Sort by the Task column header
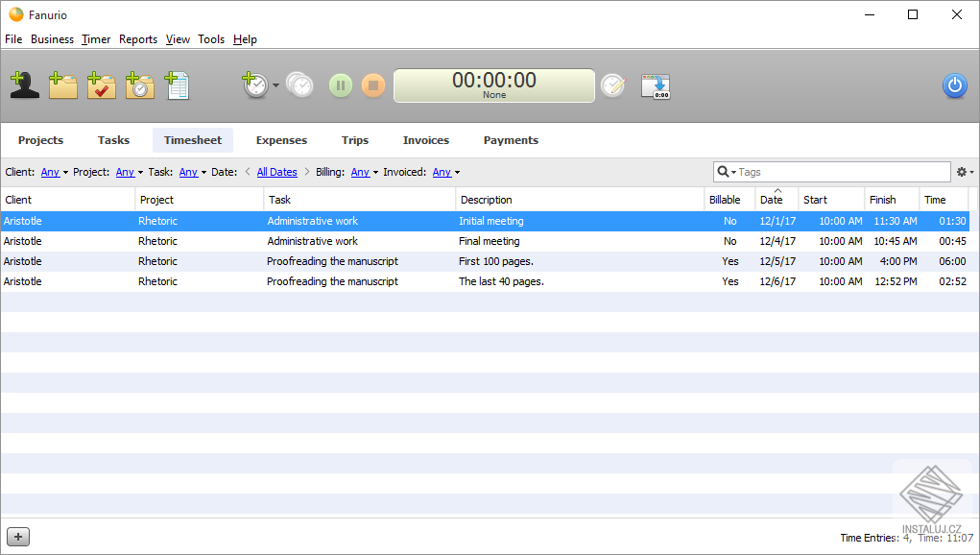980x555 pixels. [359, 200]
